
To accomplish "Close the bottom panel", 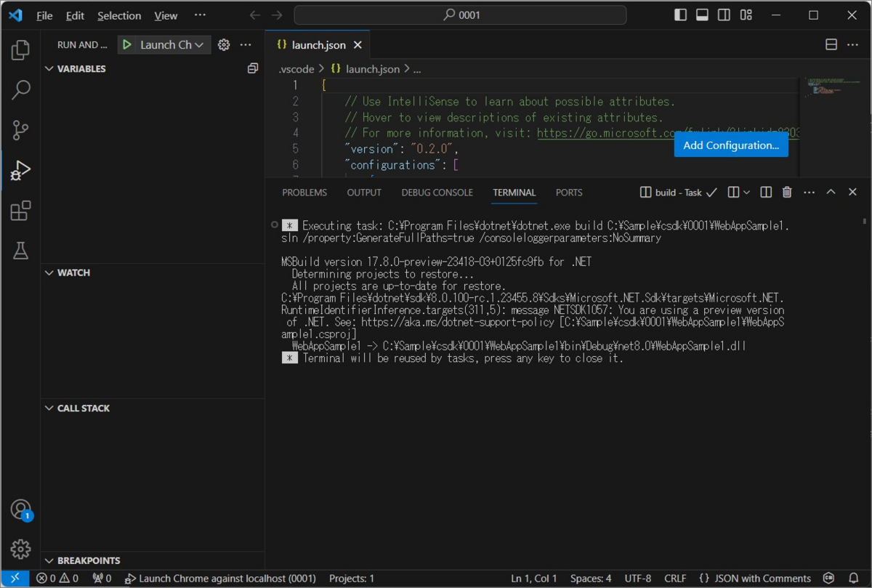I will tap(852, 193).
